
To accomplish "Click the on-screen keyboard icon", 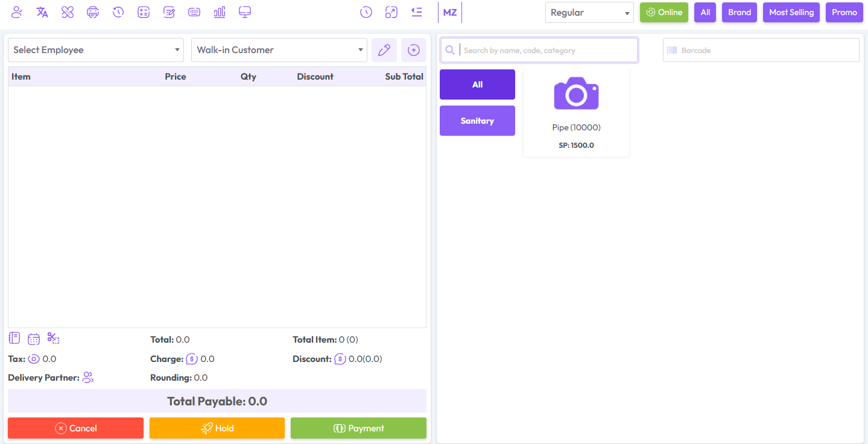I will coord(194,12).
